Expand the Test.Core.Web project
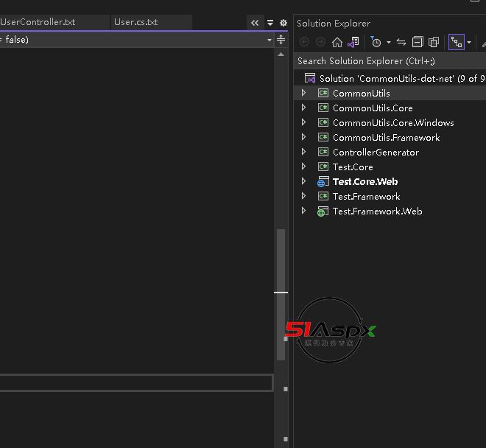 point(303,181)
